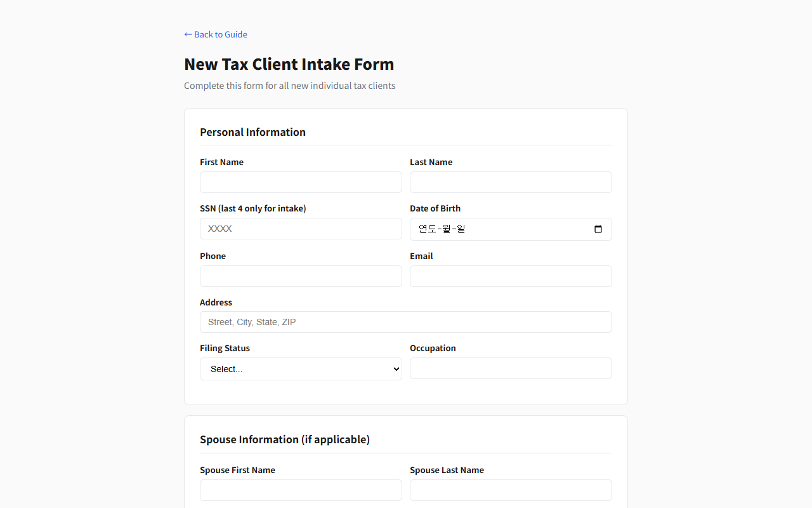Click the Spouse Information section heading
The width and height of the screenshot is (812, 508).
pos(284,439)
